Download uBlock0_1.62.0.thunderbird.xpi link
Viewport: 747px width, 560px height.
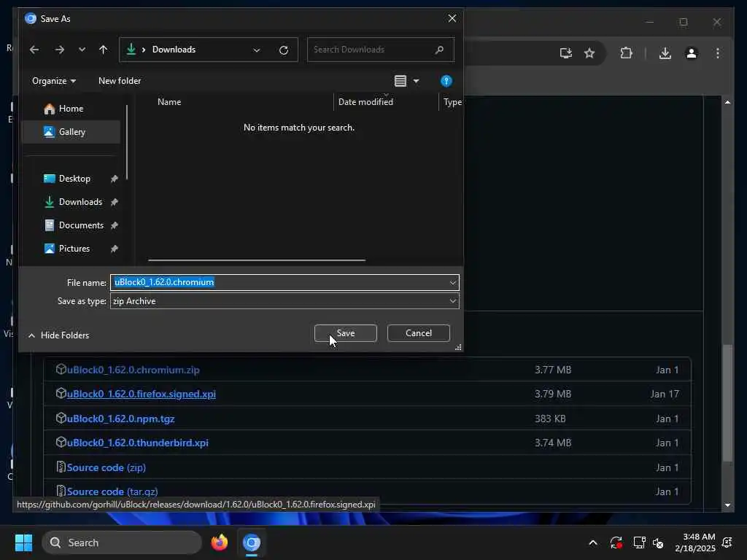[x=137, y=443]
